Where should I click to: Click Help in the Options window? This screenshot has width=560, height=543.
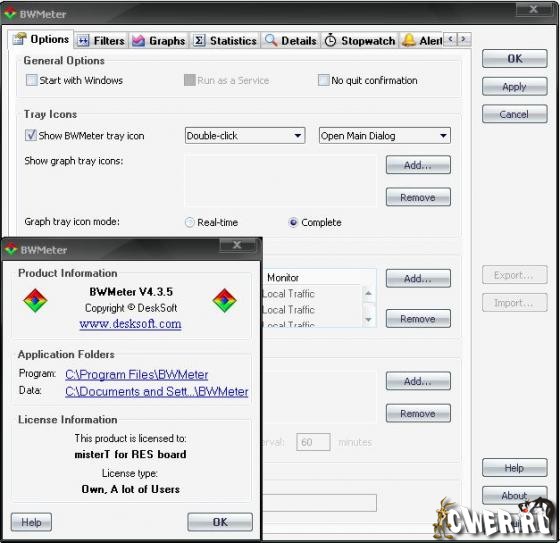coord(514,468)
